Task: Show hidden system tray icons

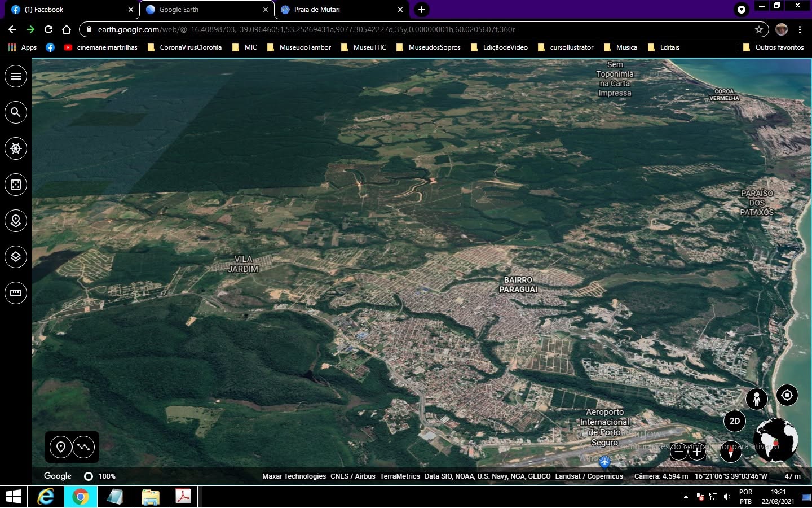Action: (x=686, y=497)
